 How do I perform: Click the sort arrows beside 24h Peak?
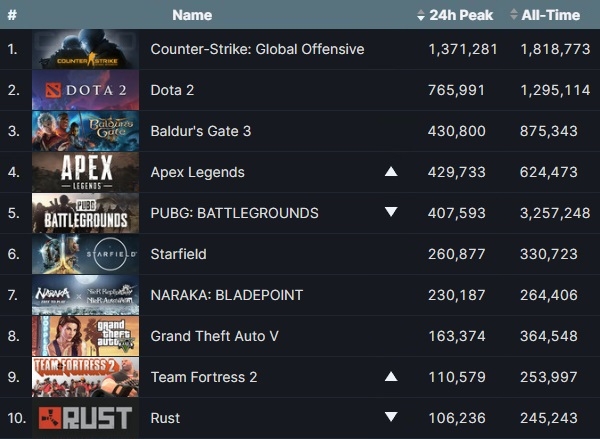(421, 15)
